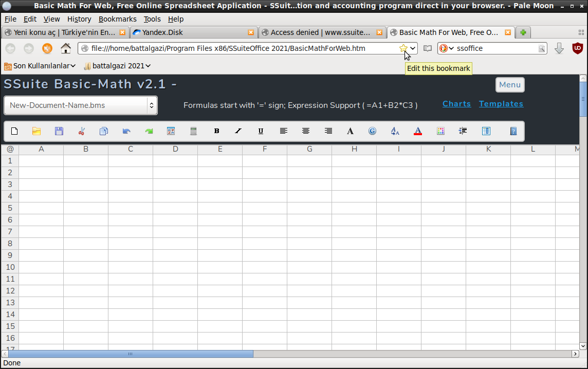588x369 pixels.
Task: Switch to the Access denied tab
Action: pos(322,32)
